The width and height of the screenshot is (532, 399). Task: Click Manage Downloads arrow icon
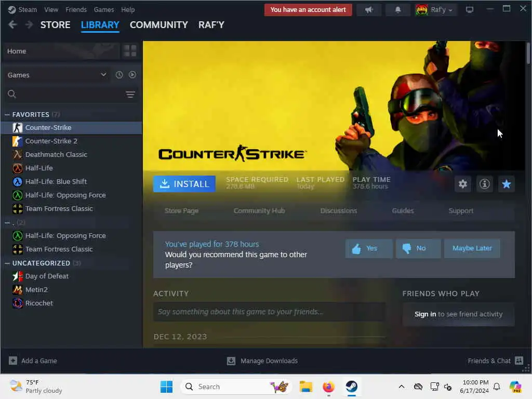231,361
